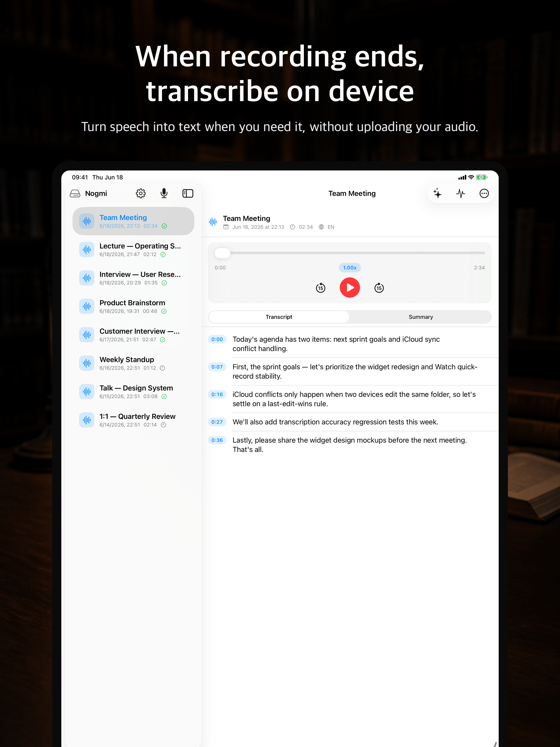The height and width of the screenshot is (747, 560).
Task: Select transcript line starting 'Lastly, please share'
Action: [x=350, y=445]
